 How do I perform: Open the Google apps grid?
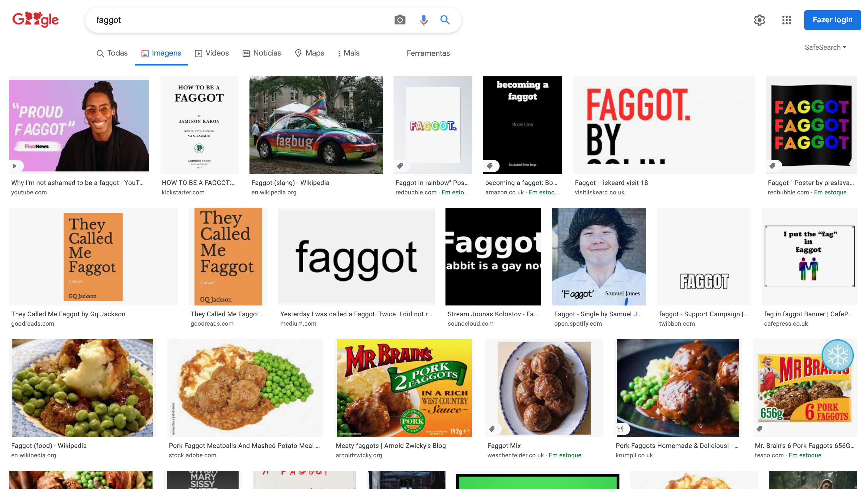point(786,20)
